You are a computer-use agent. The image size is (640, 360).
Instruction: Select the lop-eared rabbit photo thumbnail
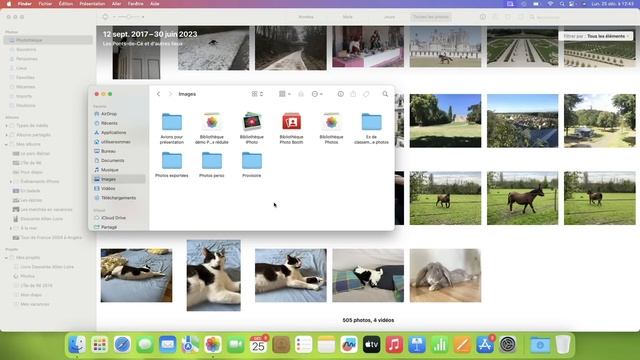[x=445, y=276]
